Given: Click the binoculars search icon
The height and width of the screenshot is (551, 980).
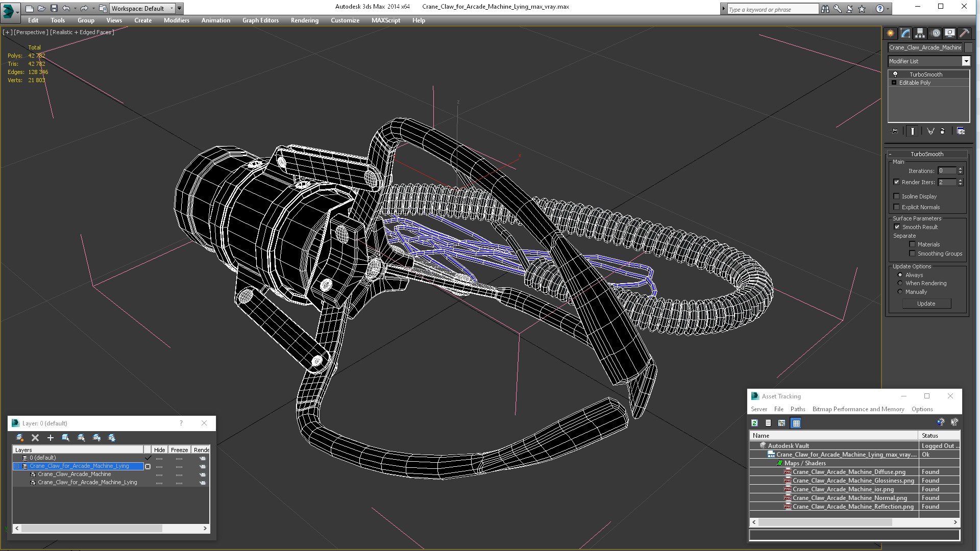Looking at the screenshot, I should [x=825, y=9].
